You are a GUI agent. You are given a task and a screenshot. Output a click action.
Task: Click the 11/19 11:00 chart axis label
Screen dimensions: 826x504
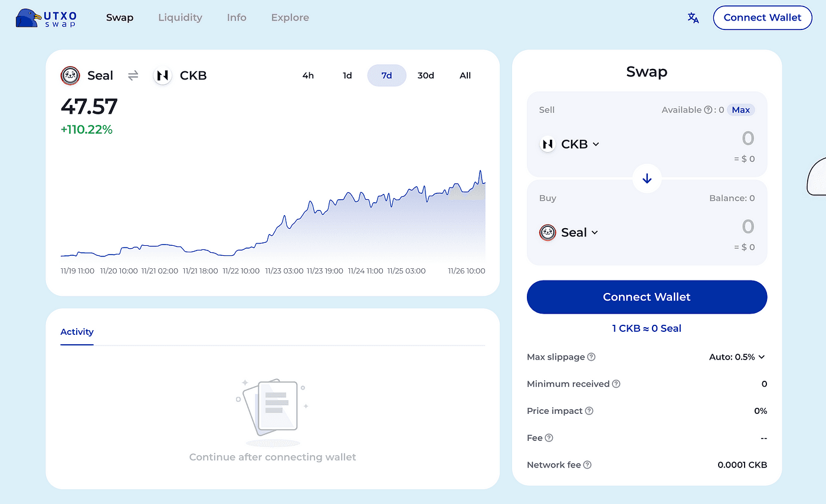click(x=78, y=271)
